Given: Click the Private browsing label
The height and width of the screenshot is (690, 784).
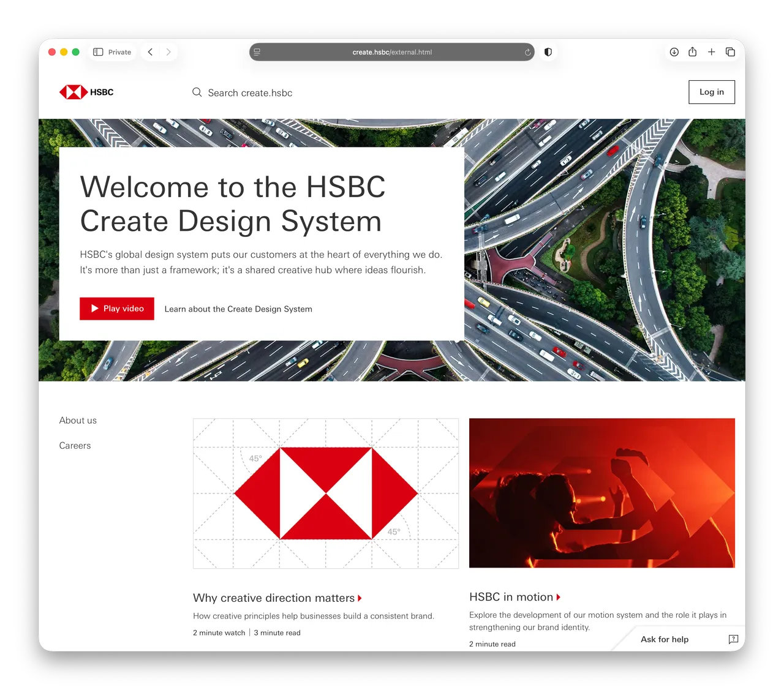Looking at the screenshot, I should (x=119, y=52).
